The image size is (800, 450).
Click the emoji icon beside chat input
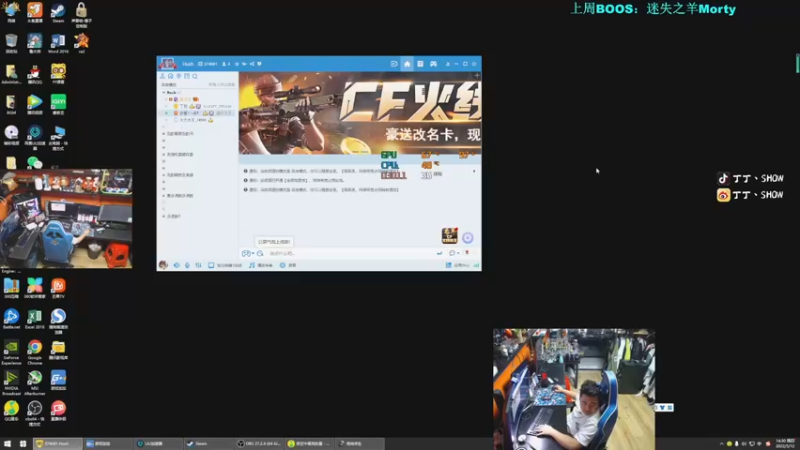point(260,253)
